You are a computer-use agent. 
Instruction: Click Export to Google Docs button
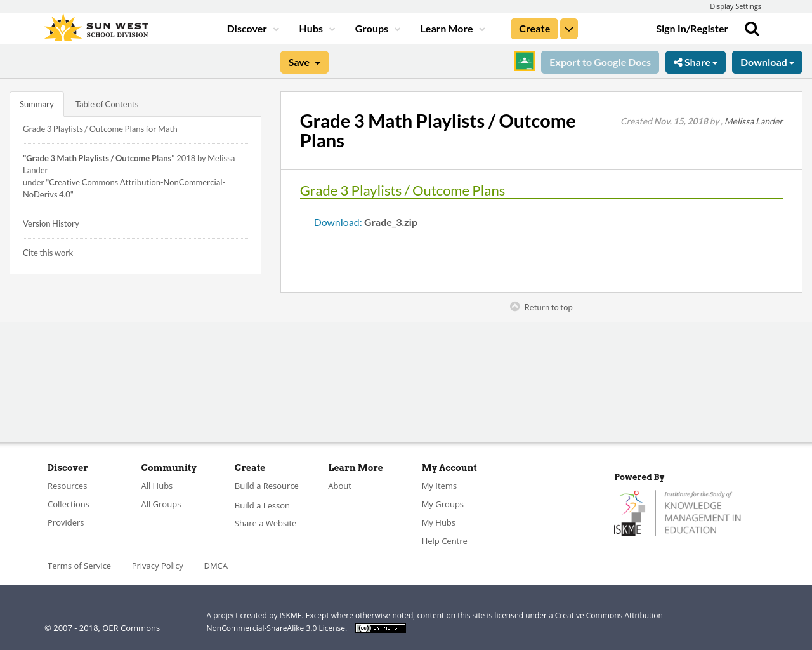[x=600, y=62]
